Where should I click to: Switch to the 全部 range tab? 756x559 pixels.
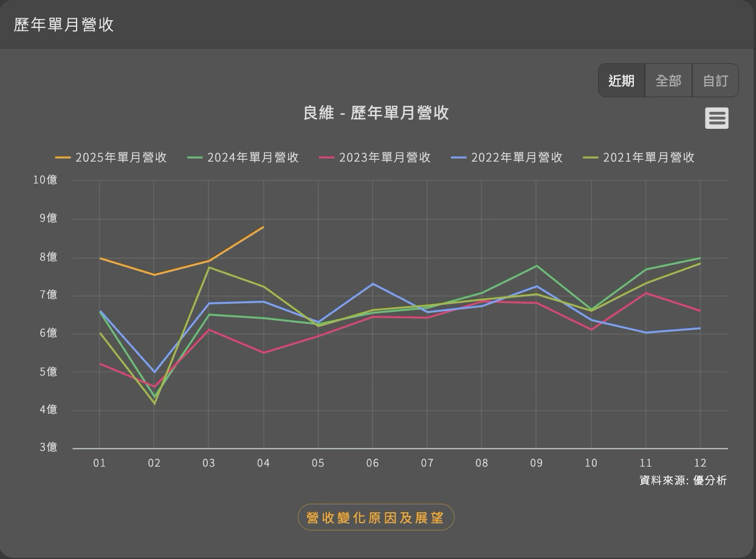[668, 80]
